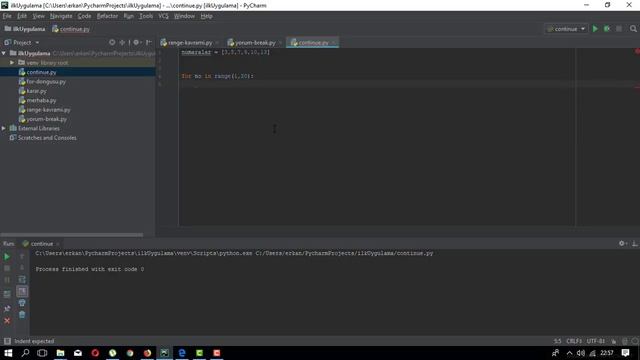Open the Refactor menu
This screenshot has width=640, height=360.
tap(107, 16)
